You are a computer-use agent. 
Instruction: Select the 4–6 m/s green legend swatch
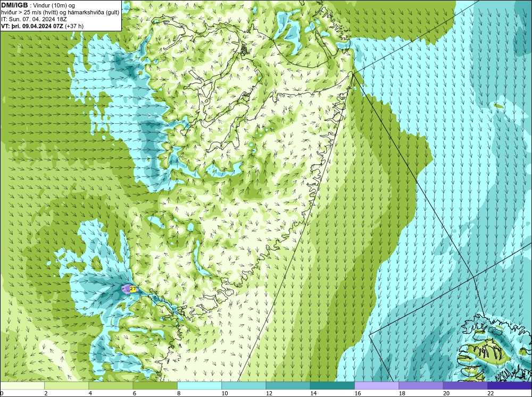coord(111,385)
